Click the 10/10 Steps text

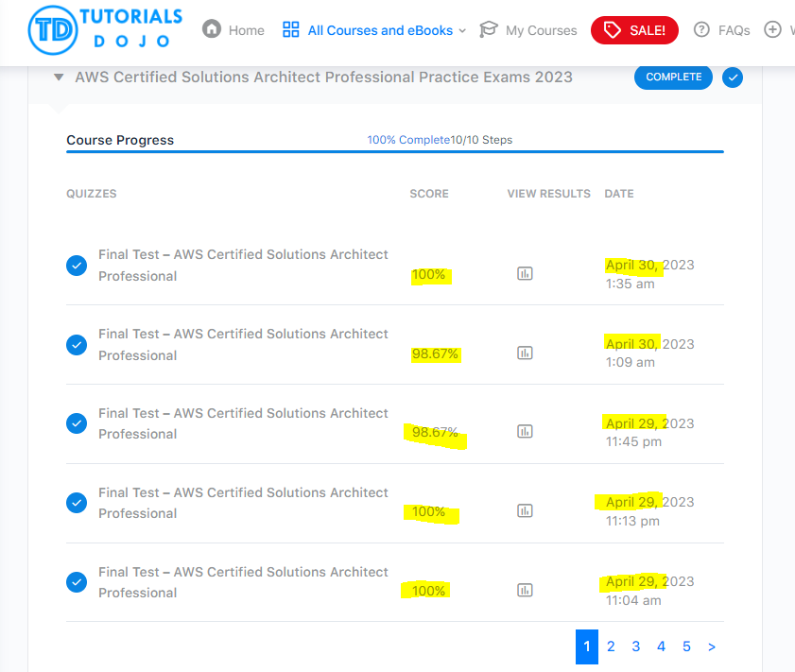pyautogui.click(x=481, y=140)
